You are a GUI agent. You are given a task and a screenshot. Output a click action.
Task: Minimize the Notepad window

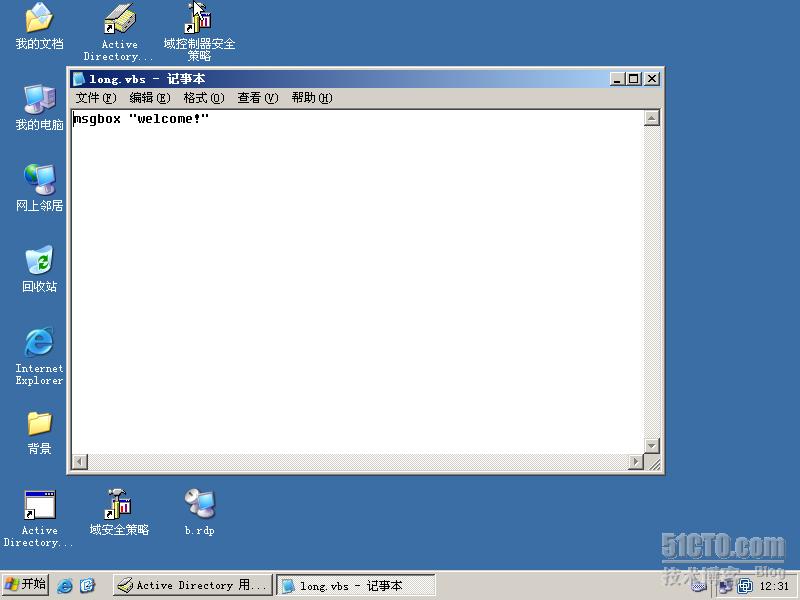click(617, 79)
